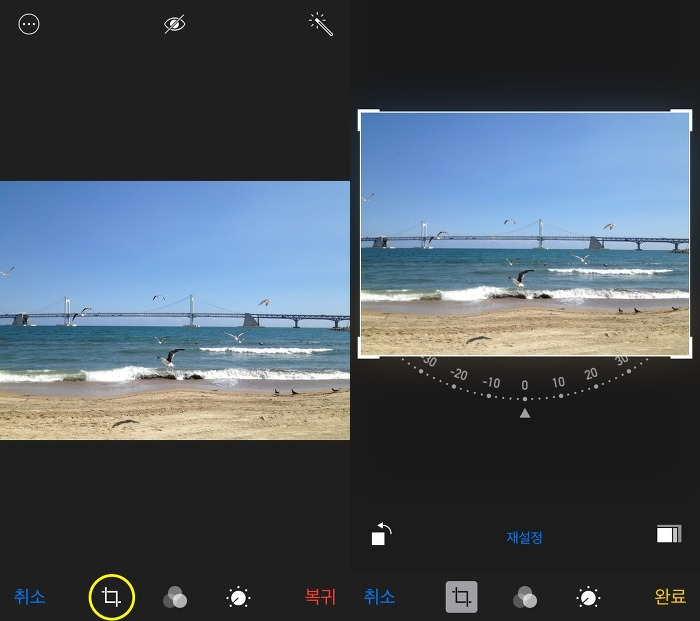This screenshot has height=621, width=700.
Task: Rotate the photo with the rotate icon
Action: [x=381, y=534]
